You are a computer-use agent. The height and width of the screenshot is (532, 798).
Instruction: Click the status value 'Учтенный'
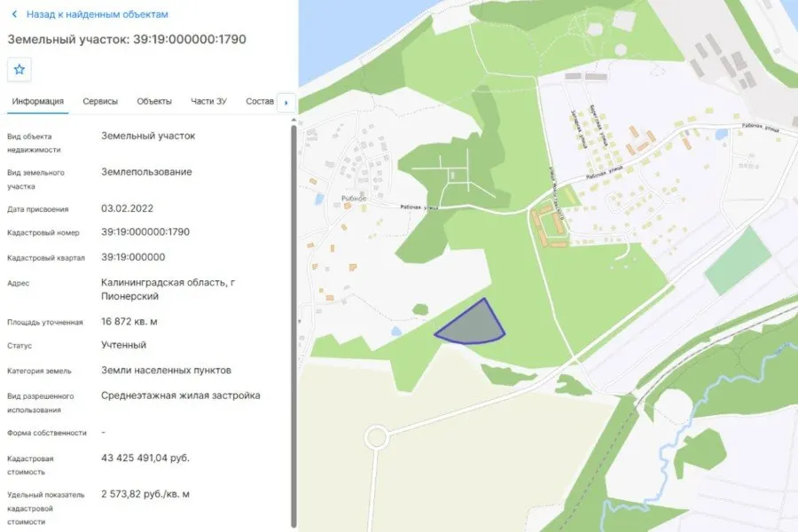pos(123,345)
